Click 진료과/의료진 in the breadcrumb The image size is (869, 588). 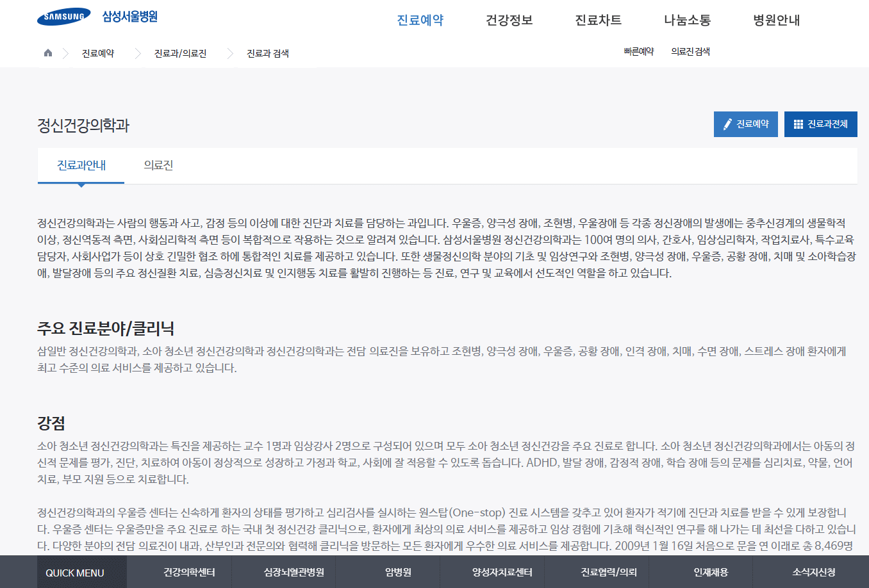point(181,53)
